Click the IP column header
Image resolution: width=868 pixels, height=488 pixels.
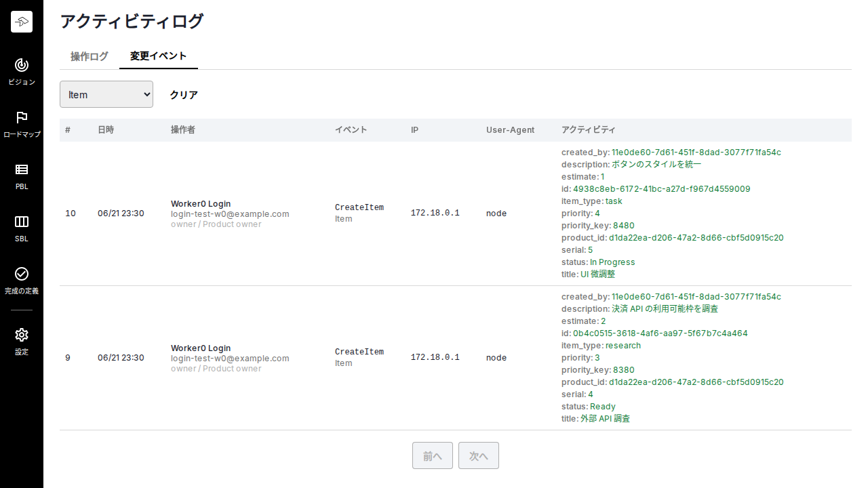[x=414, y=130]
